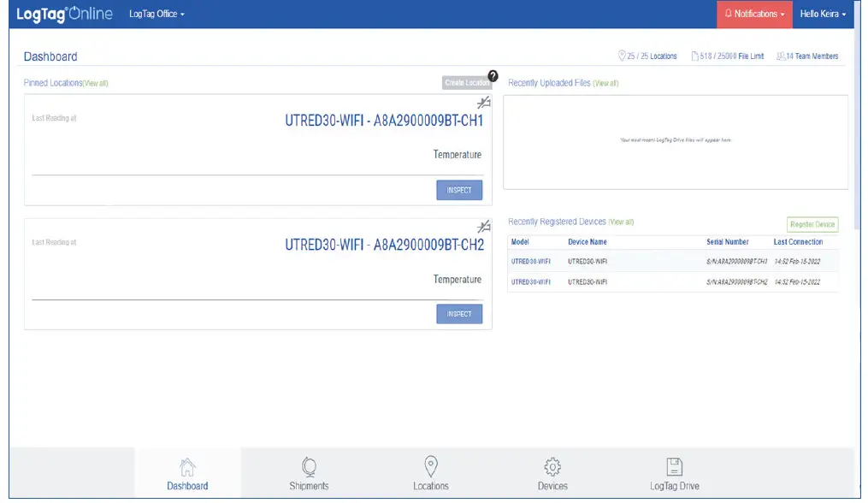868x503 pixels.
Task: Click the Dashboard page heading
Action: tap(50, 56)
